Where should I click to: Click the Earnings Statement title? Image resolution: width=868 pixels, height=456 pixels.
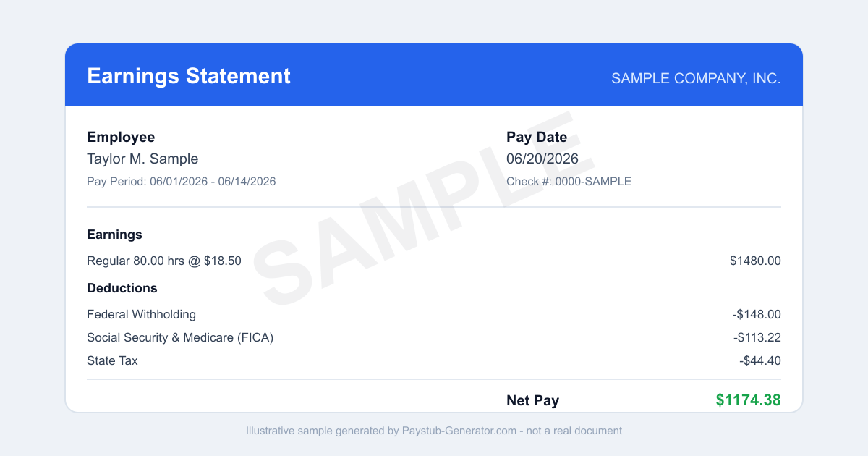coord(189,76)
